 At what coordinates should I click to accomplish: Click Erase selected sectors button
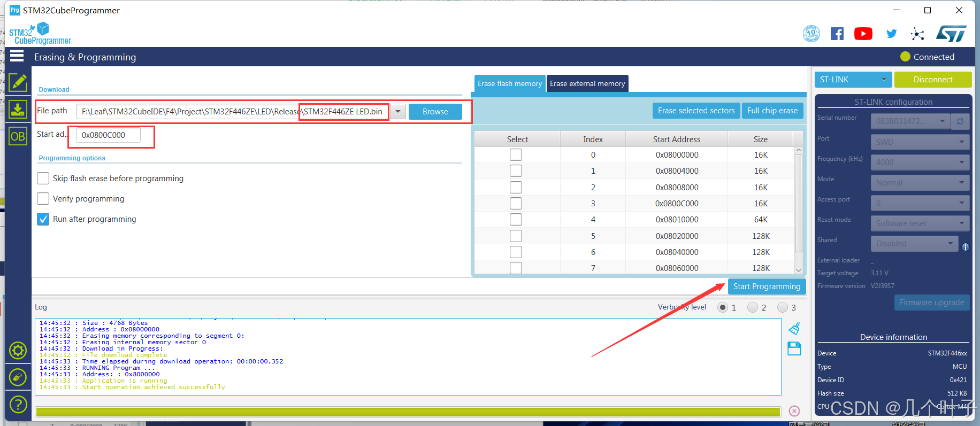click(x=696, y=110)
